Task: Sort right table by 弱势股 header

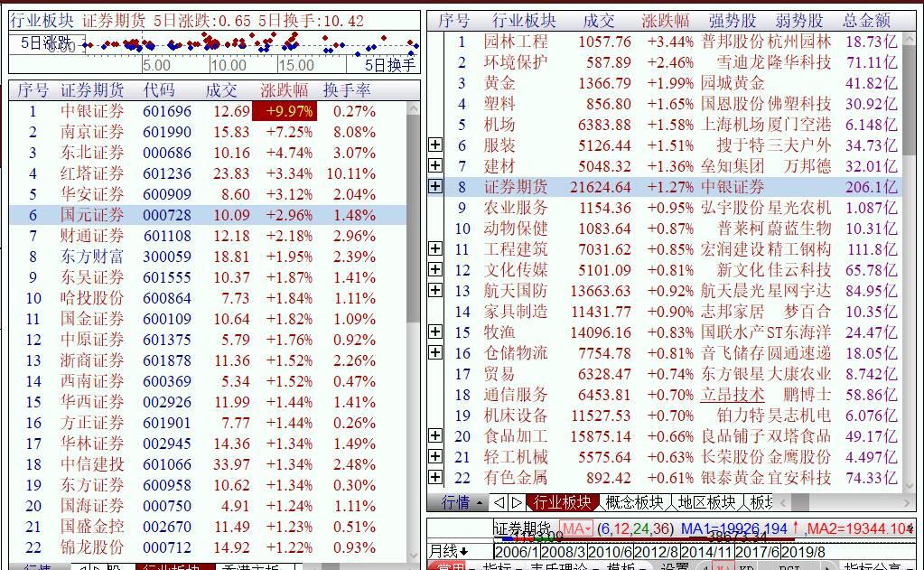Action: 799,21
